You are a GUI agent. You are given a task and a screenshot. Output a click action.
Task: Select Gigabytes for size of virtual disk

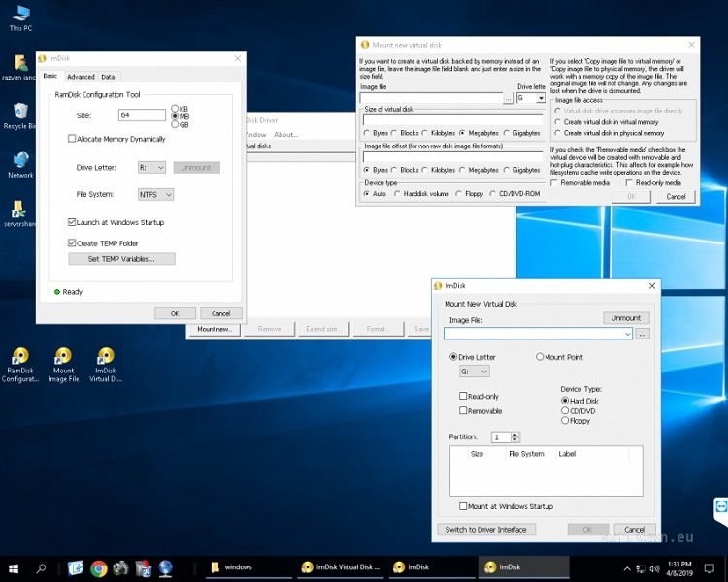pyautogui.click(x=507, y=133)
